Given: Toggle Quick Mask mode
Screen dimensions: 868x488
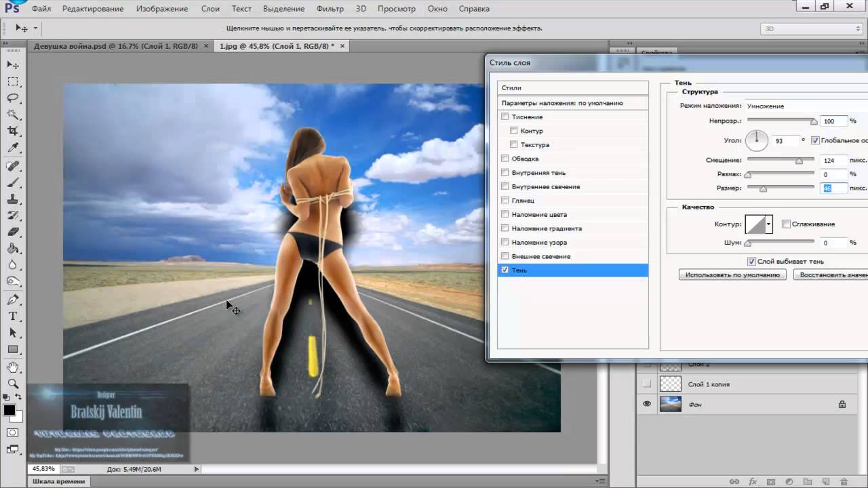Looking at the screenshot, I should pyautogui.click(x=13, y=432).
